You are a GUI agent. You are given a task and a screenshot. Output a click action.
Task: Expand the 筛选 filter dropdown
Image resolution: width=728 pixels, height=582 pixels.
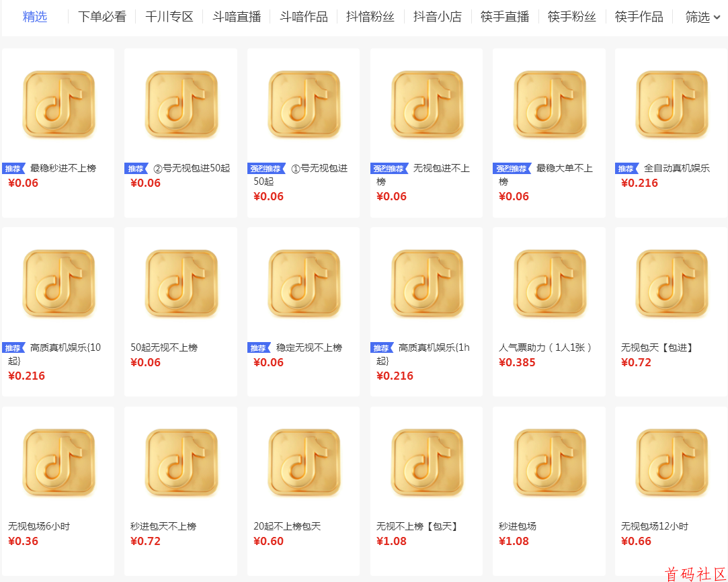coord(702,17)
